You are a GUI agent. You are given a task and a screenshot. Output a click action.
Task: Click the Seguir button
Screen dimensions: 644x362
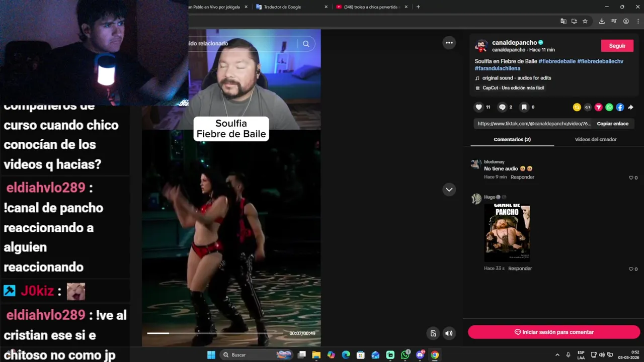pyautogui.click(x=617, y=46)
